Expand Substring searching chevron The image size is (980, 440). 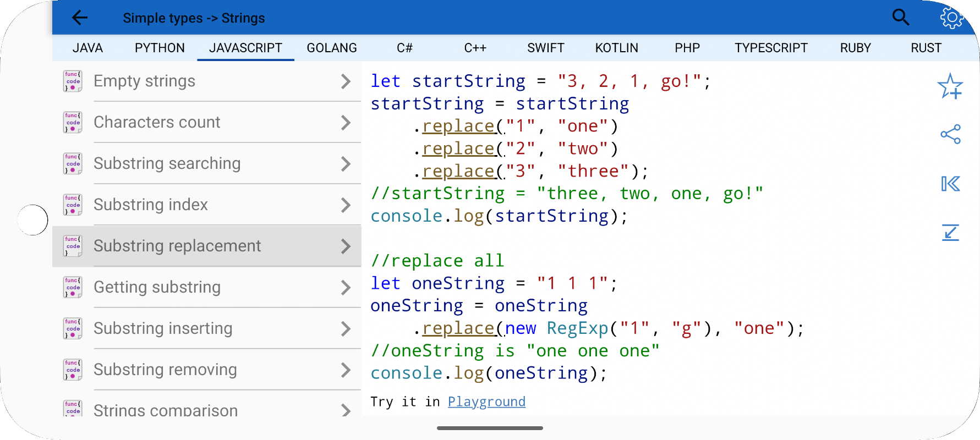[x=346, y=163]
